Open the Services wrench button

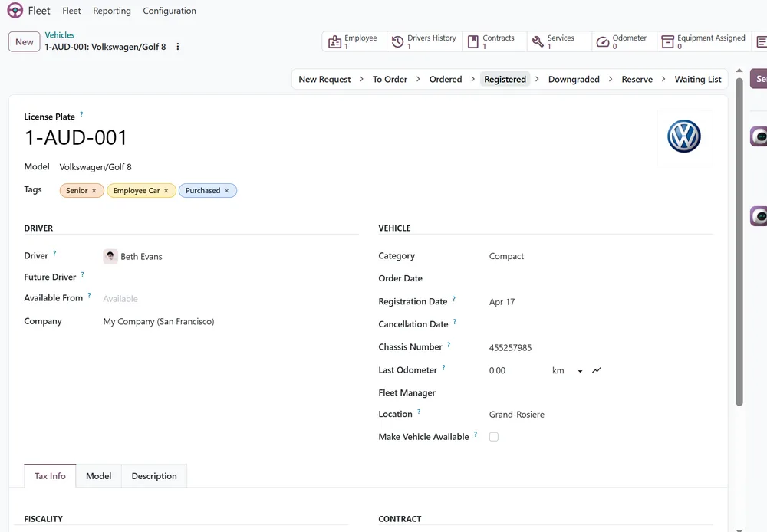(559, 41)
